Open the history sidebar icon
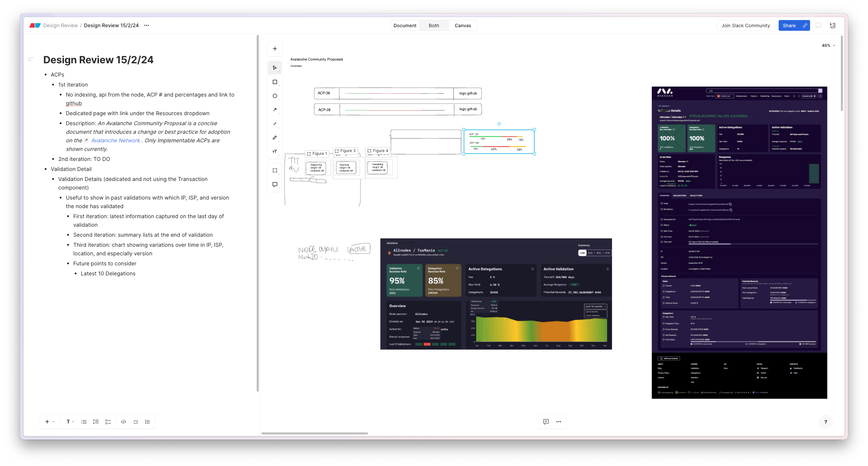Viewport: 868px width, 466px height. [833, 25]
